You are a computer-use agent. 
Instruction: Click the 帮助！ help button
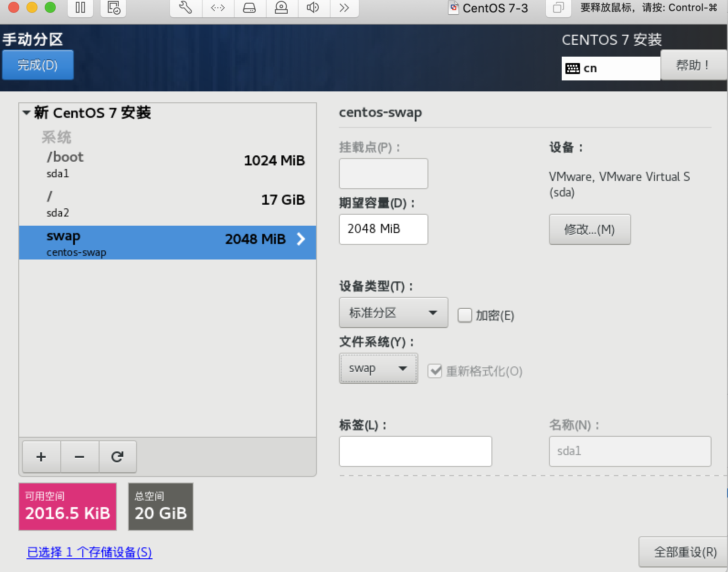pos(693,65)
